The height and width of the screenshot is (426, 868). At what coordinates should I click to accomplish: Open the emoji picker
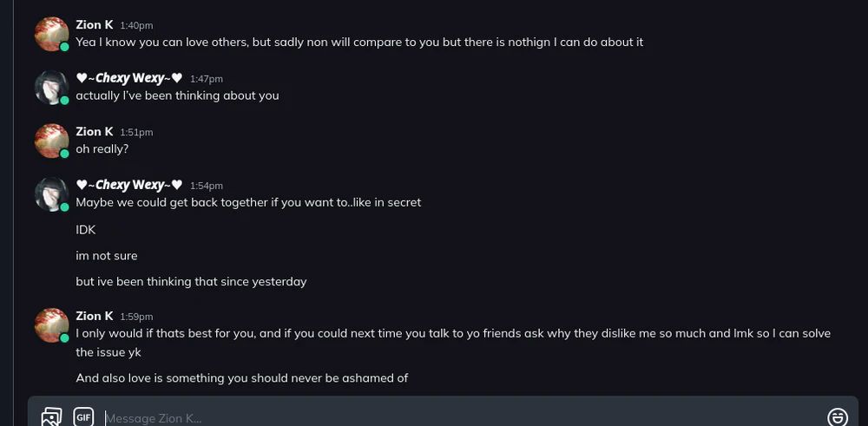point(837,417)
